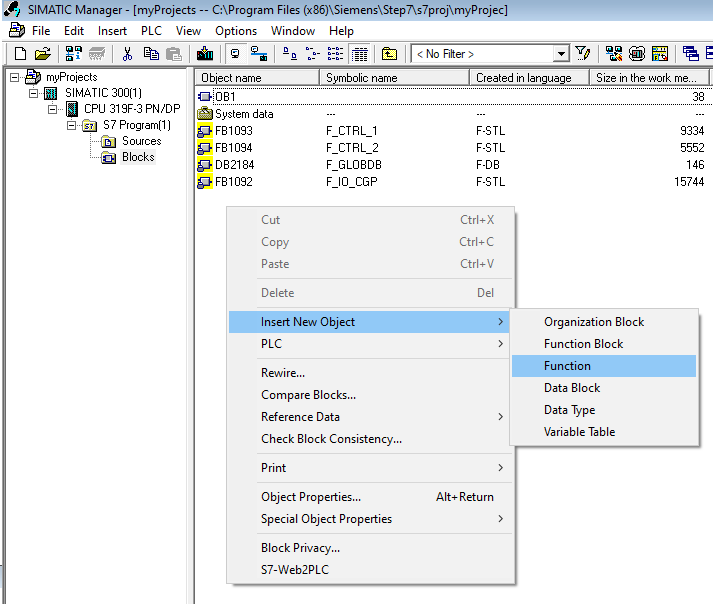Switch to List view
This screenshot has width=713, height=604.
point(336,54)
